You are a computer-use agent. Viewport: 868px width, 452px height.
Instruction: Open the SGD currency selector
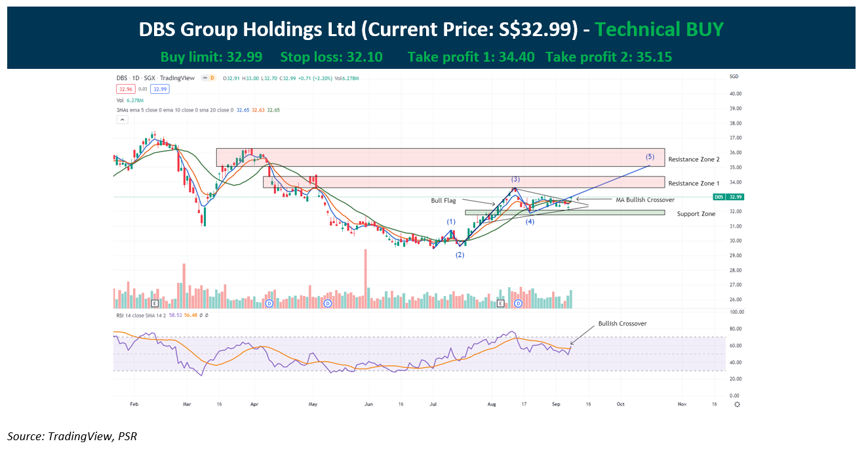[734, 77]
